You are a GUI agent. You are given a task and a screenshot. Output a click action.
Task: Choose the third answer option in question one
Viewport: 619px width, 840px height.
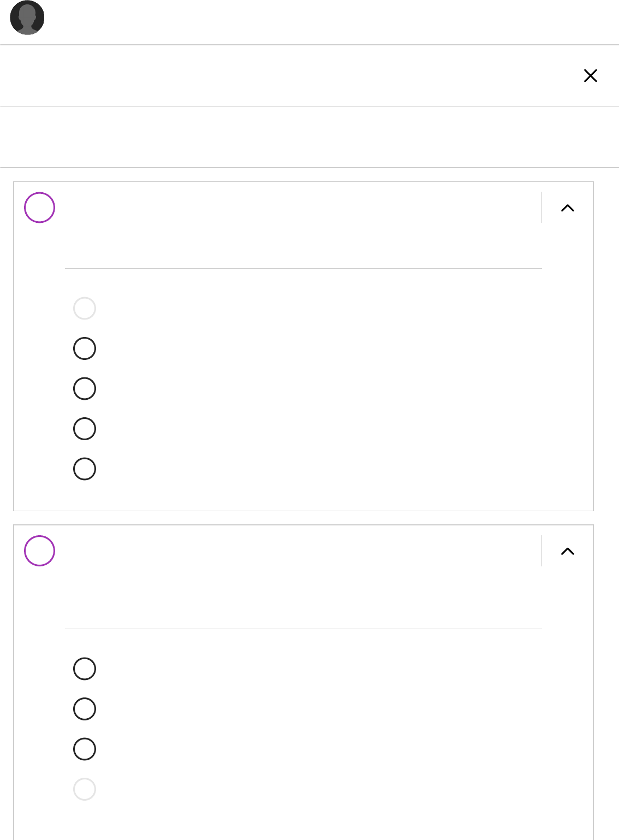pyautogui.click(x=85, y=389)
